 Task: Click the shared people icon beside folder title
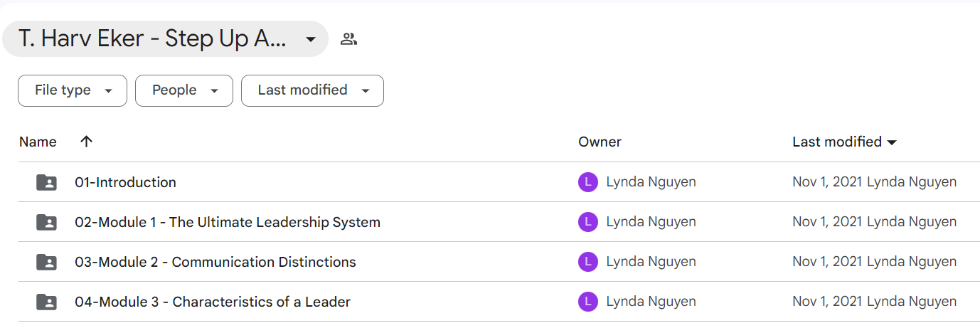point(348,39)
